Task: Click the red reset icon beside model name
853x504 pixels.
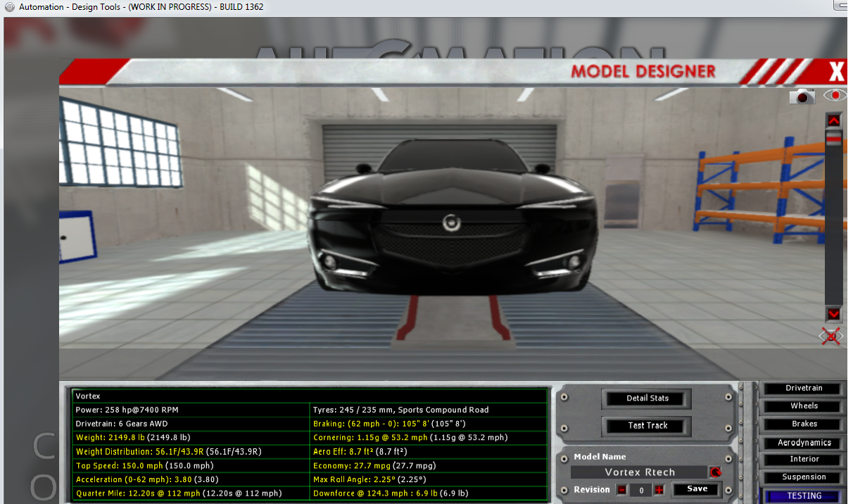Action: [716, 472]
